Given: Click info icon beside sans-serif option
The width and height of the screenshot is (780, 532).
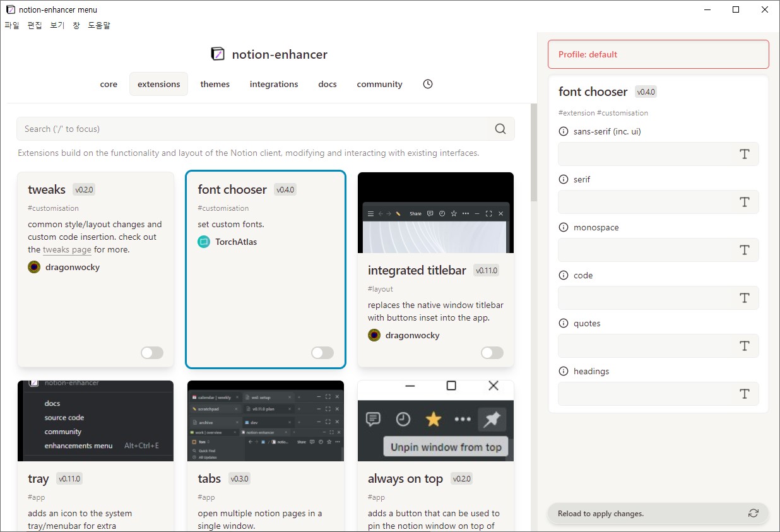Looking at the screenshot, I should [564, 132].
